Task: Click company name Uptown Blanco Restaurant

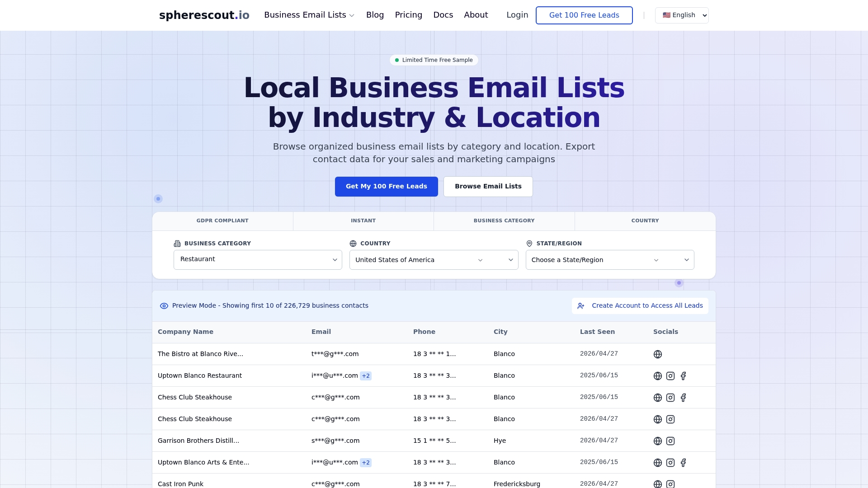Action: [200, 376]
